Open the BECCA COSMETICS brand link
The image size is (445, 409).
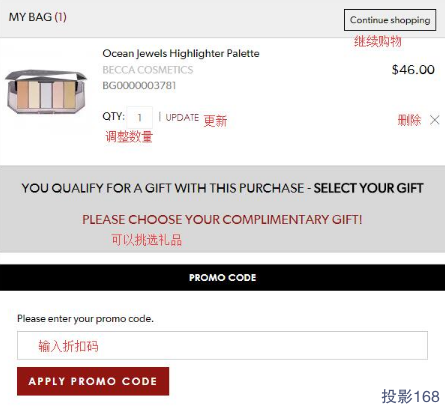click(x=148, y=70)
